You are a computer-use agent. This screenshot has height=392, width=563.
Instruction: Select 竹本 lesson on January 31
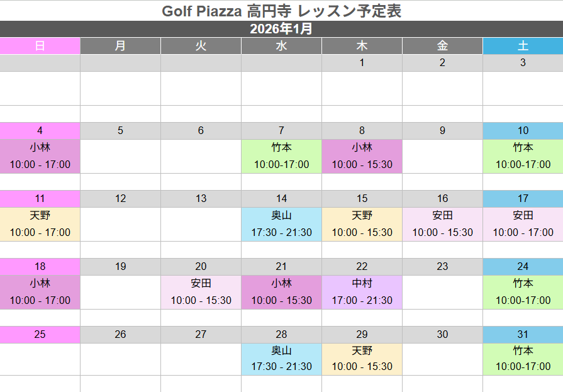523,359
